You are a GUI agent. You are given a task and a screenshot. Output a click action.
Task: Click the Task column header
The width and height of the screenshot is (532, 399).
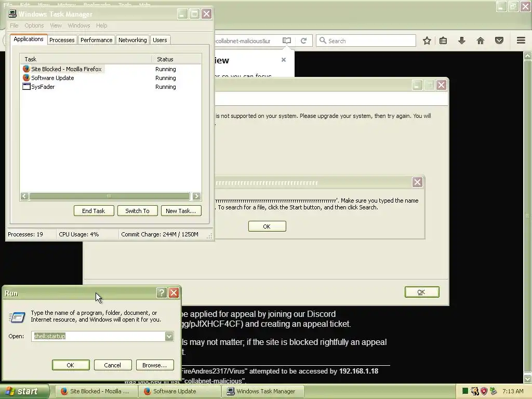pyautogui.click(x=86, y=59)
